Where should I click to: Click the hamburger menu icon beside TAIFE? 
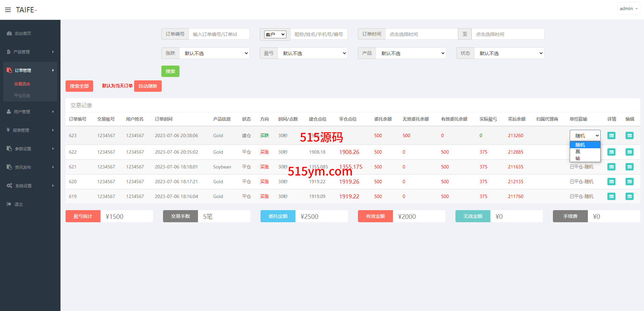pyautogui.click(x=8, y=10)
